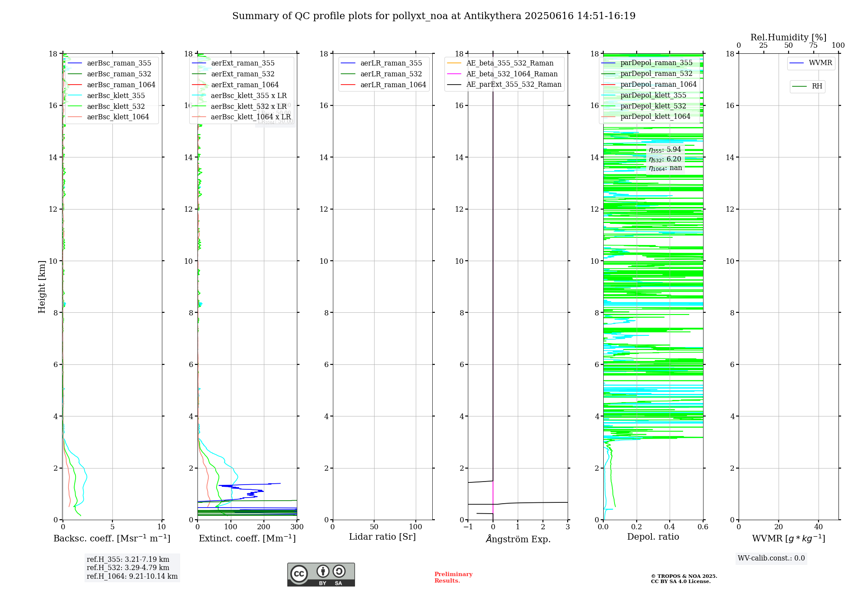Click the Backsc. coeff. x-axis label
Screen dimensions: 868x590
tap(112, 538)
